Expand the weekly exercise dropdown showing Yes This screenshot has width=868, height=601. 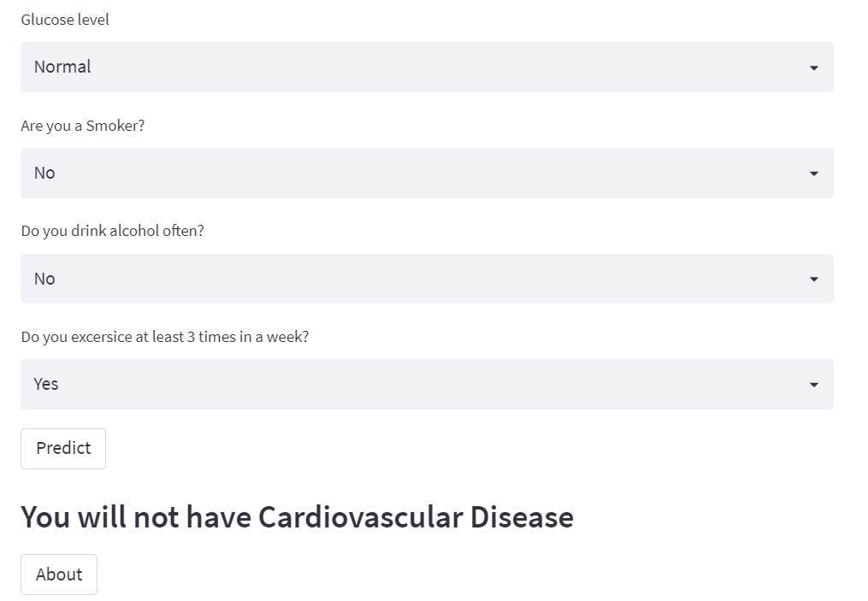pyautogui.click(x=428, y=384)
